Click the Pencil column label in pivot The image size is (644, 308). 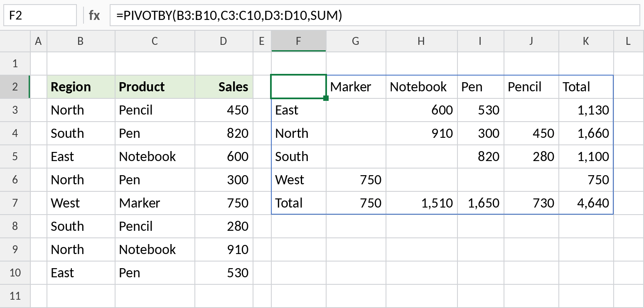tap(531, 87)
